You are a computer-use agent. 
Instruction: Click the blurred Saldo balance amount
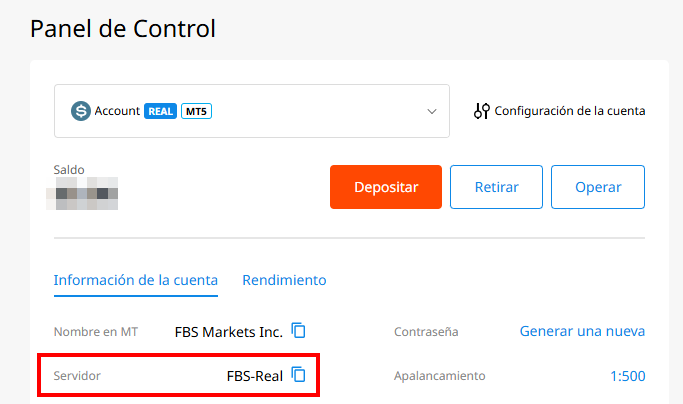(x=82, y=193)
